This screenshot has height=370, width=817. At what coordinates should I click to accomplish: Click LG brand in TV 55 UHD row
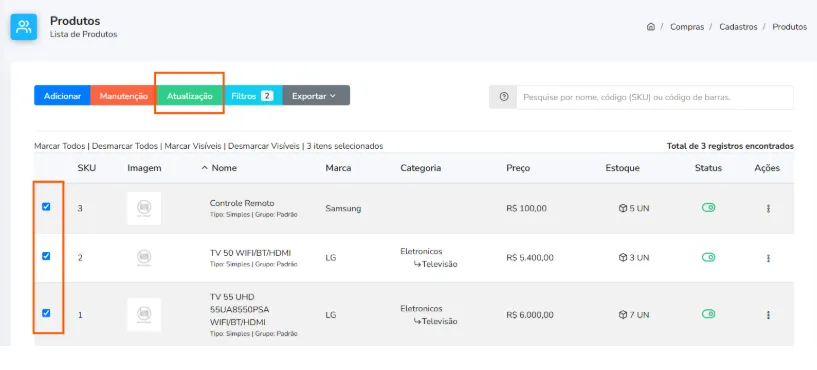(x=331, y=315)
